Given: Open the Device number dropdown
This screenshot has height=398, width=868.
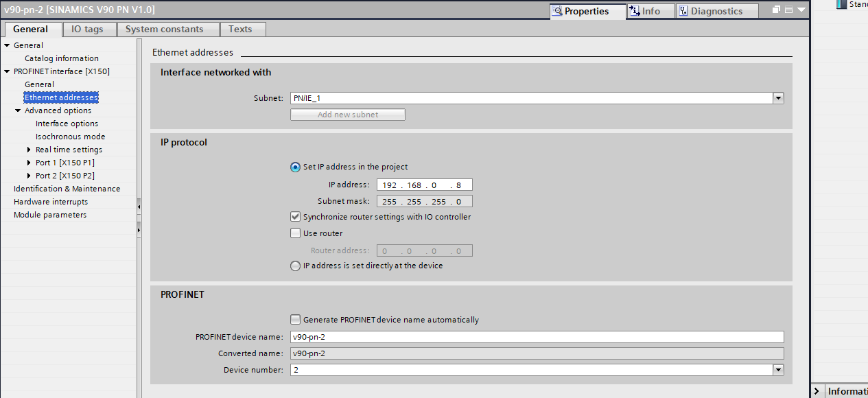Looking at the screenshot, I should [778, 370].
